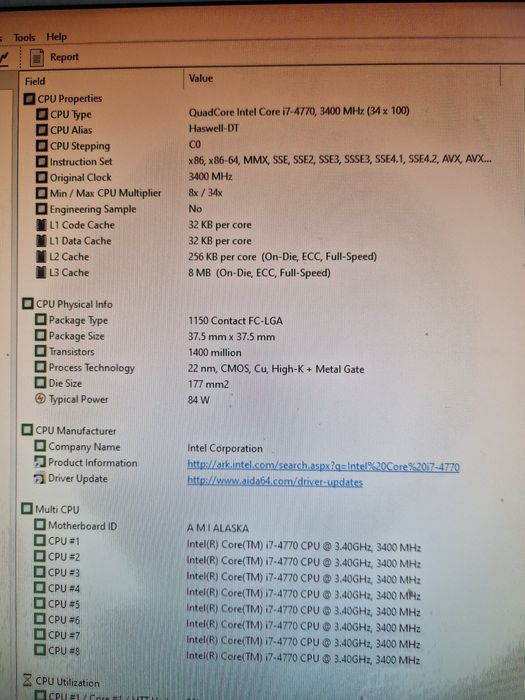The height and width of the screenshot is (700, 525).
Task: Click the CPU Utilization hourglass icon
Action: point(27,680)
